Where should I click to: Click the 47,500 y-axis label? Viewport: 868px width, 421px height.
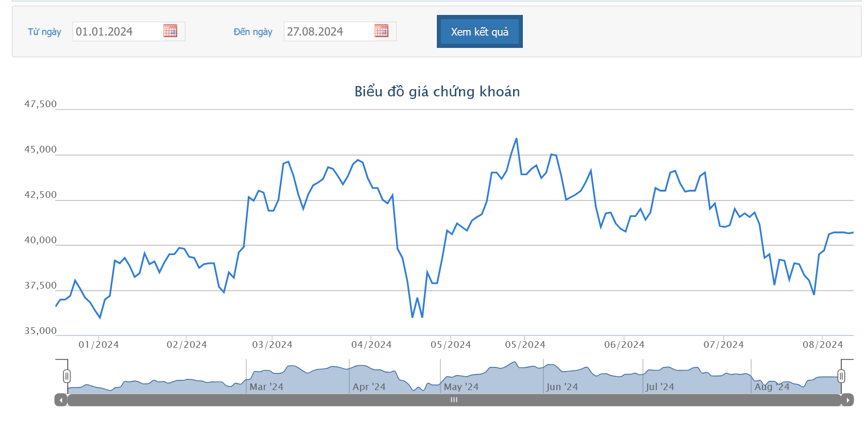tap(41, 104)
